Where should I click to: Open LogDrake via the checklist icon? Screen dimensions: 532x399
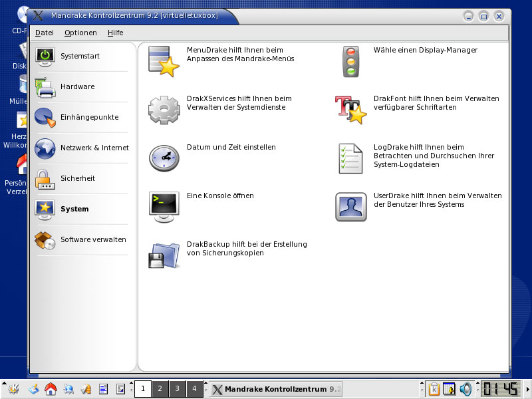coord(351,158)
